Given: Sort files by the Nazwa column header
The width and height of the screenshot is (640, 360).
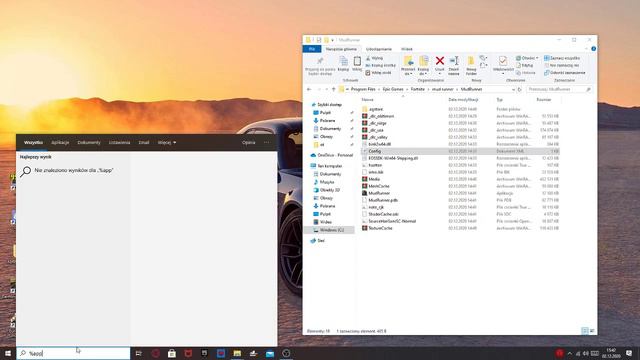Looking at the screenshot, I should 367,100.
